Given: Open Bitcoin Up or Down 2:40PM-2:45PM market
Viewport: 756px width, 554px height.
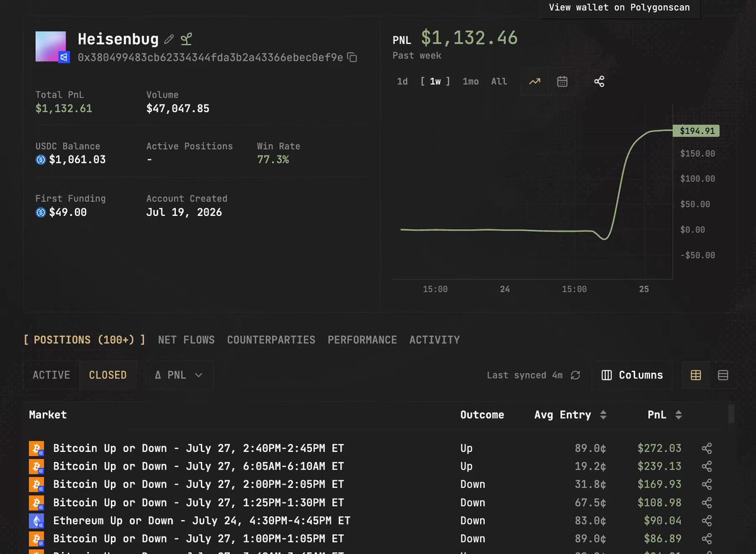Looking at the screenshot, I should pyautogui.click(x=198, y=448).
